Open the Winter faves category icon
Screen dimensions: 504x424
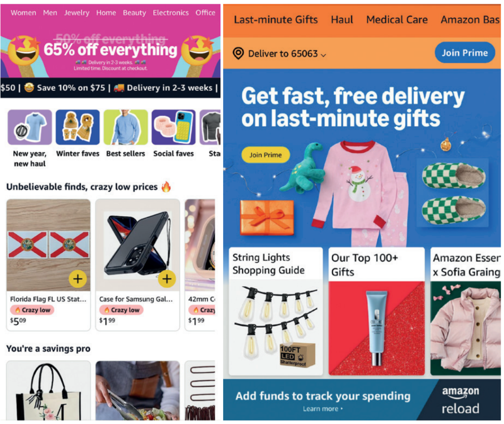[78, 127]
